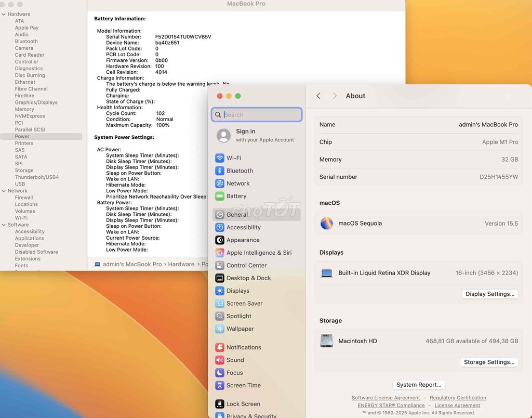Click the Search field in System Settings

pos(257,115)
